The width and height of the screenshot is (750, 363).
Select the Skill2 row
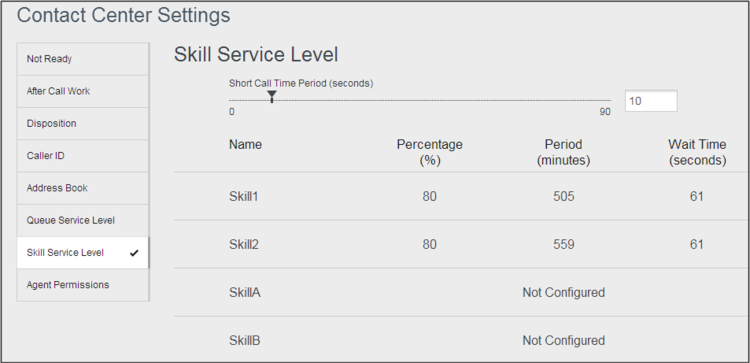[462, 244]
